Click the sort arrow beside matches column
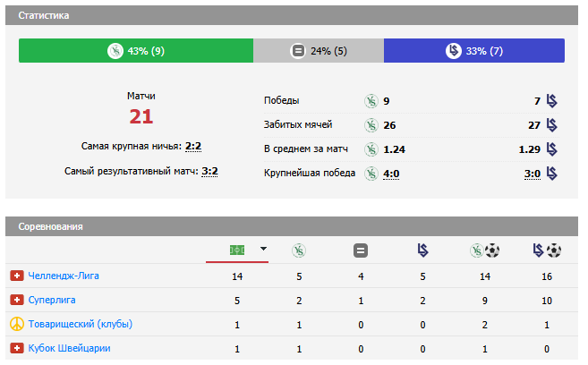This screenshot has height=365, width=588. coord(263,249)
